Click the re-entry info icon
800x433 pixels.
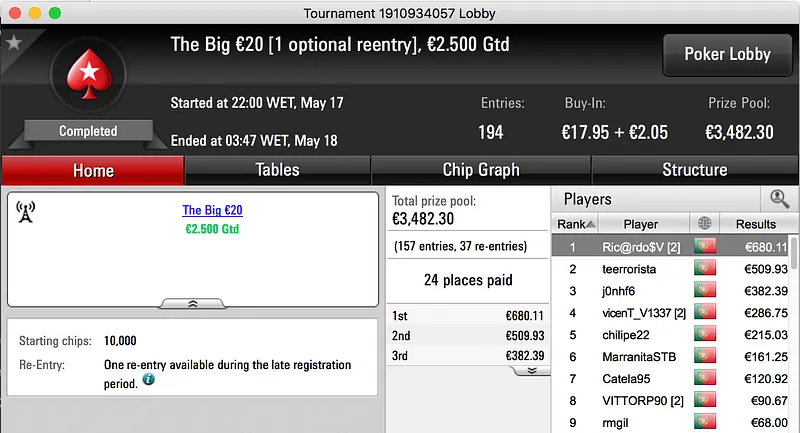(x=148, y=380)
